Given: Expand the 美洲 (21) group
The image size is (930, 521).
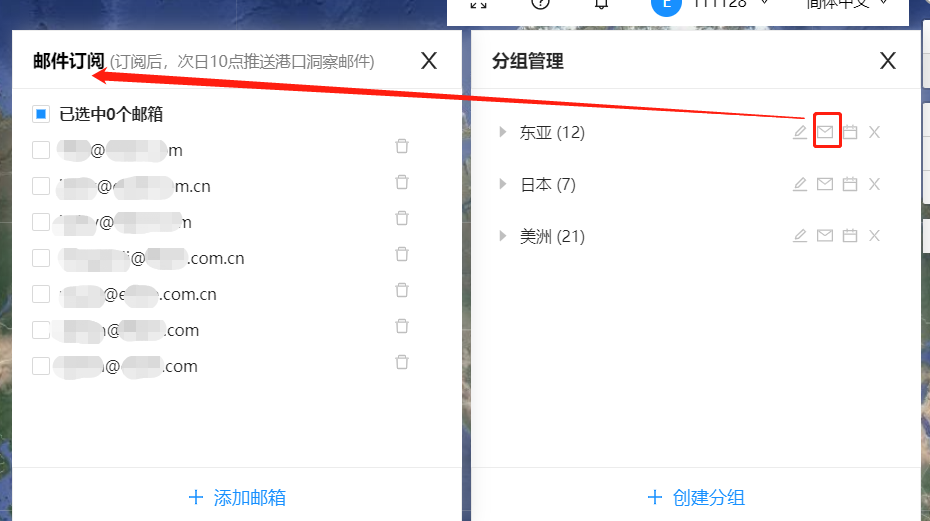Looking at the screenshot, I should [502, 236].
